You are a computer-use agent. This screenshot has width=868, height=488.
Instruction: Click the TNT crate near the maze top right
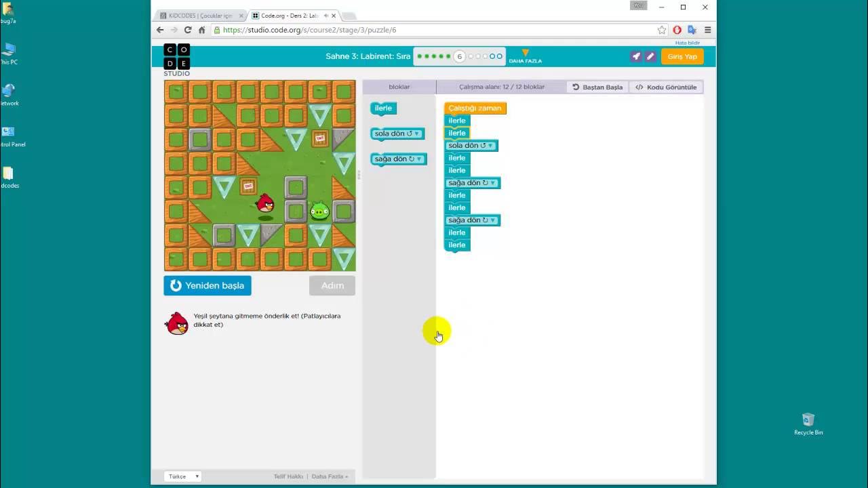[319, 138]
